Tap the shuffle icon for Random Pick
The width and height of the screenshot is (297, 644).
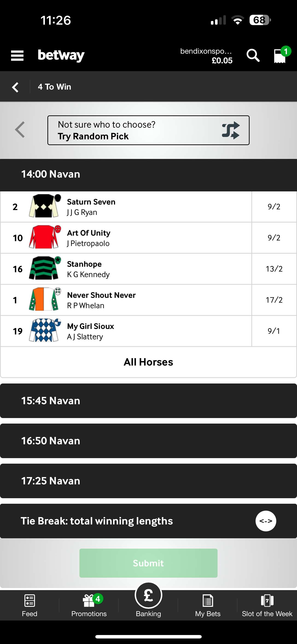tap(230, 130)
